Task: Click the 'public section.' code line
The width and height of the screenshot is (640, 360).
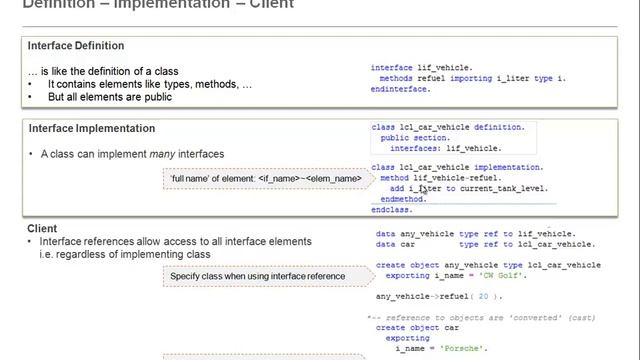Action: point(415,138)
